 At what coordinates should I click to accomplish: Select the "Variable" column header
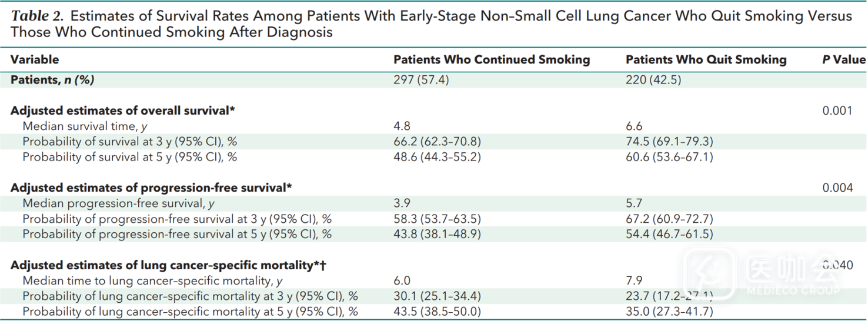tap(35, 59)
